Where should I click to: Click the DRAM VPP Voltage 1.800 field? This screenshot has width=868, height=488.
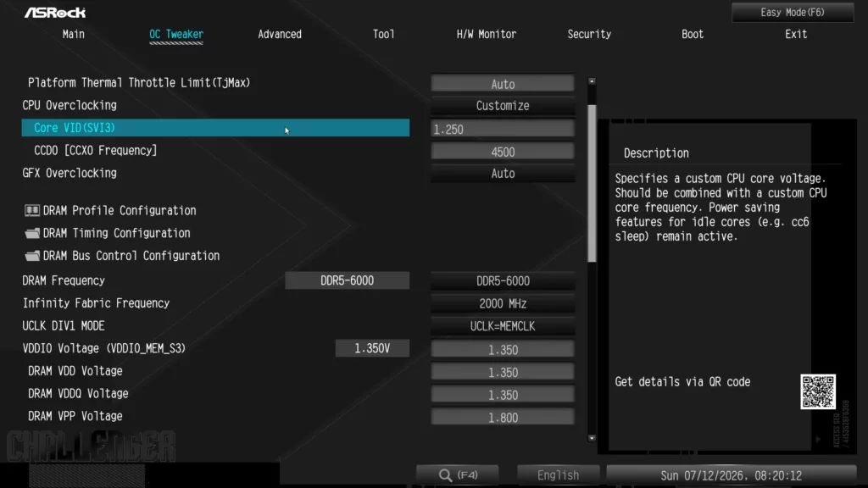(503, 418)
